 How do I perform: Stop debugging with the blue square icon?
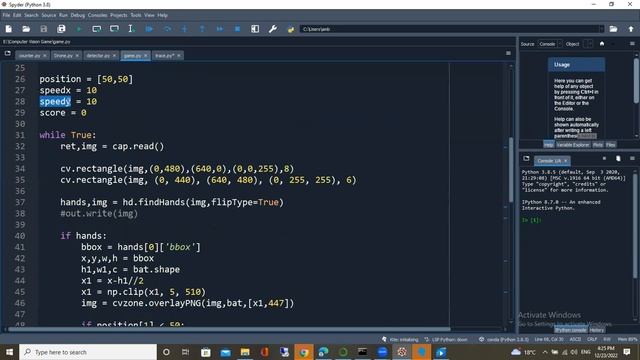(x=237, y=29)
